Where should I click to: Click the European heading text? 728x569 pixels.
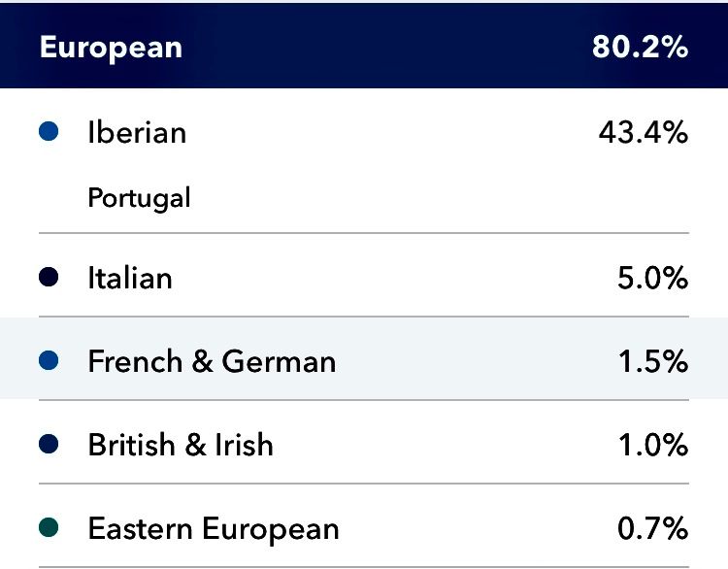tap(111, 48)
